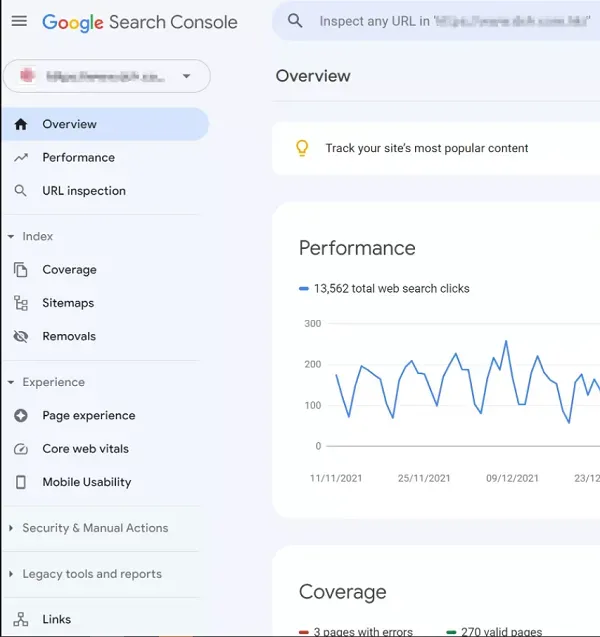Click the Sitemaps tree icon

[x=21, y=303]
